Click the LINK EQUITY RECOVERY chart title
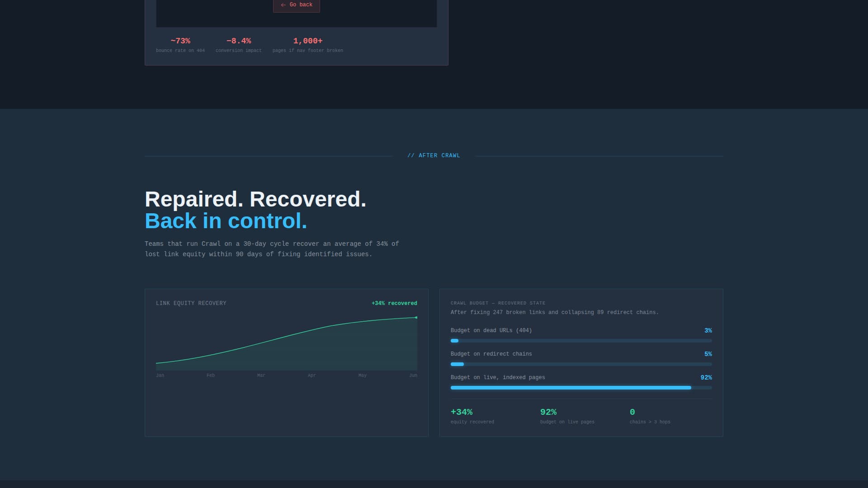Image resolution: width=868 pixels, height=488 pixels. (191, 303)
